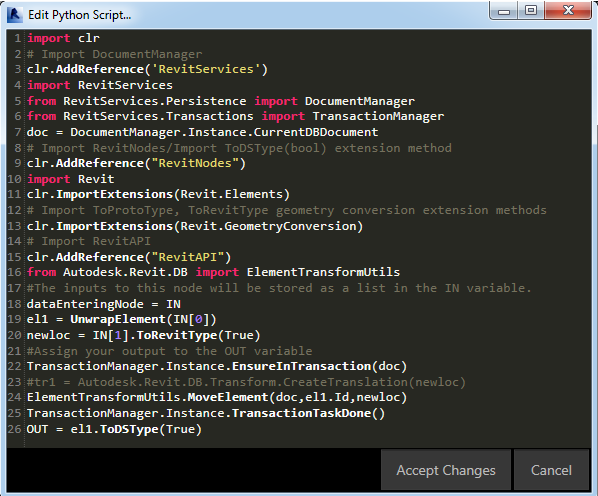Viewport: 598px width, 496px height.
Task: Click MoveElement in line 24
Action: tap(228, 397)
